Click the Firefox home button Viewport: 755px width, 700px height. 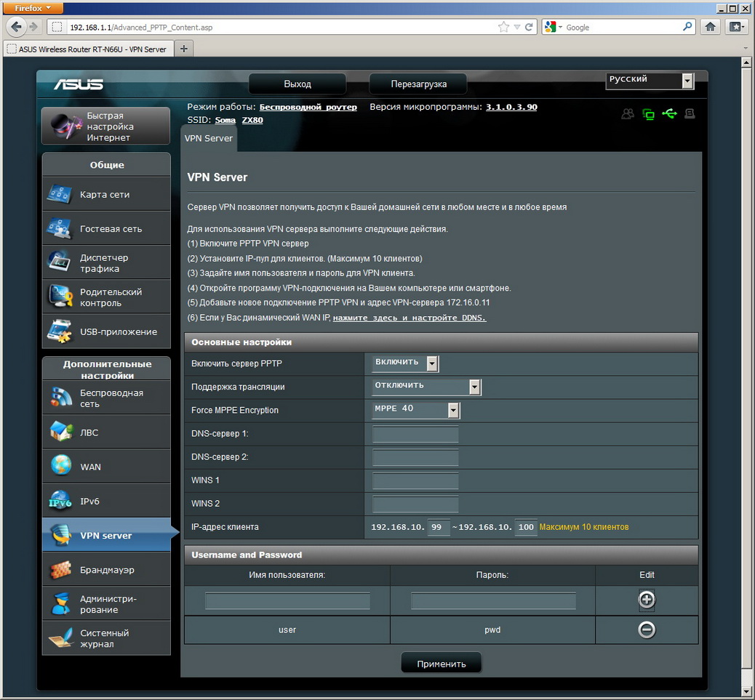pyautogui.click(x=711, y=27)
